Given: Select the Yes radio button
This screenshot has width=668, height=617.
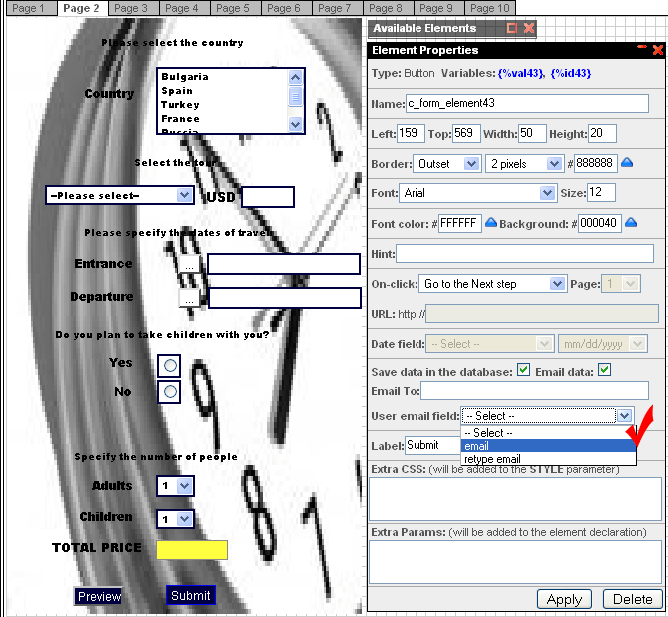Looking at the screenshot, I should [x=170, y=366].
